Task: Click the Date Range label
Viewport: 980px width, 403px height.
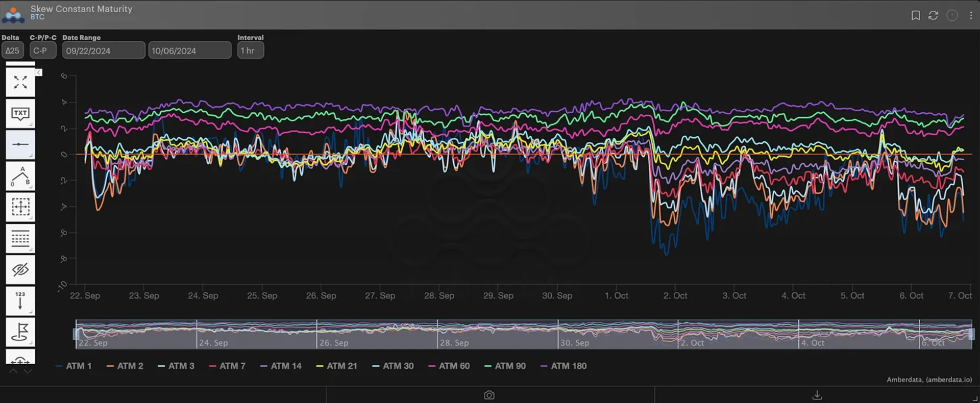Action: 82,38
